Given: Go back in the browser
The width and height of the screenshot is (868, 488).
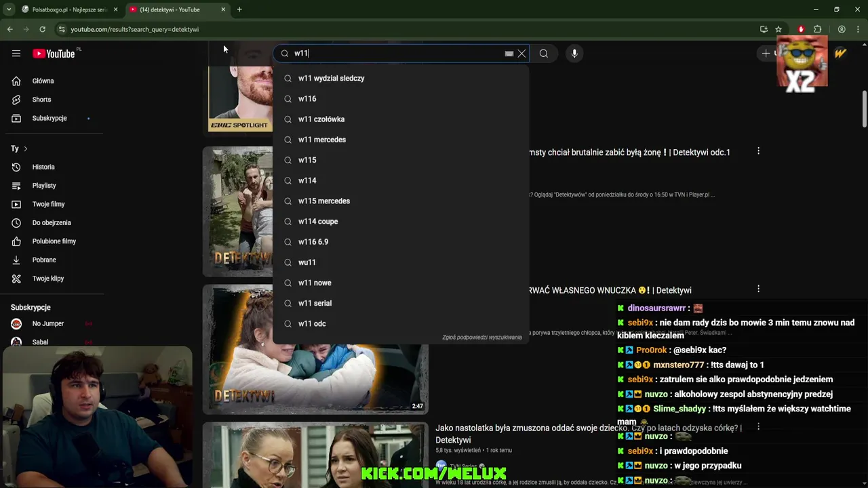Looking at the screenshot, I should pos(9,29).
